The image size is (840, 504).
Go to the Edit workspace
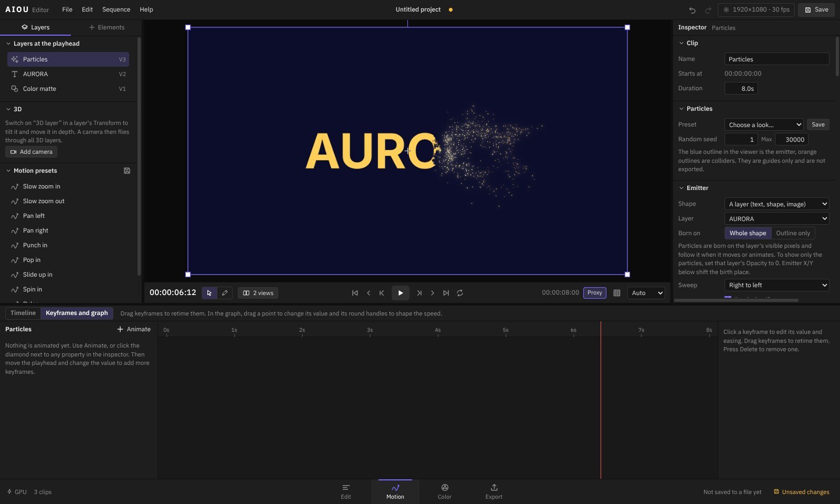click(346, 491)
